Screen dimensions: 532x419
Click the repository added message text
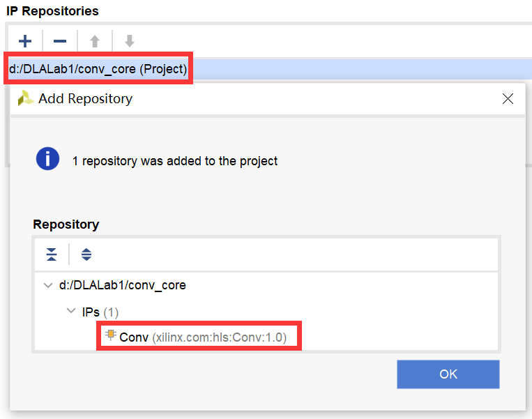175,161
